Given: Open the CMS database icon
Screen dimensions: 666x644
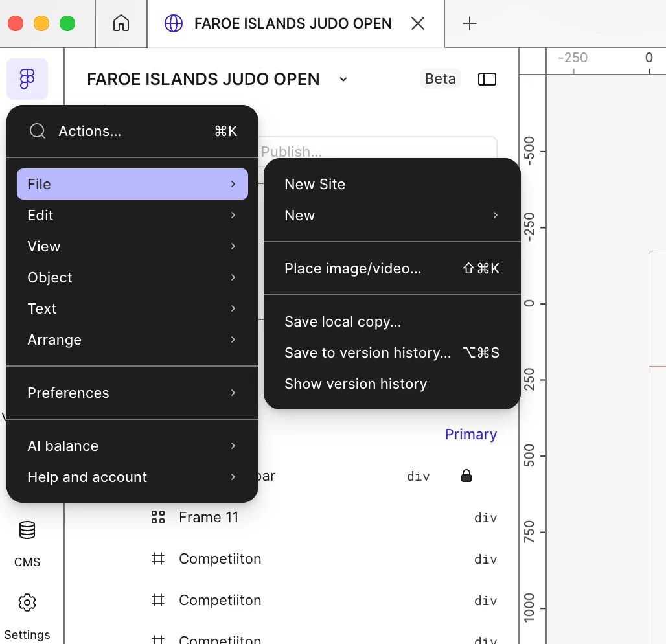Looking at the screenshot, I should [x=27, y=530].
